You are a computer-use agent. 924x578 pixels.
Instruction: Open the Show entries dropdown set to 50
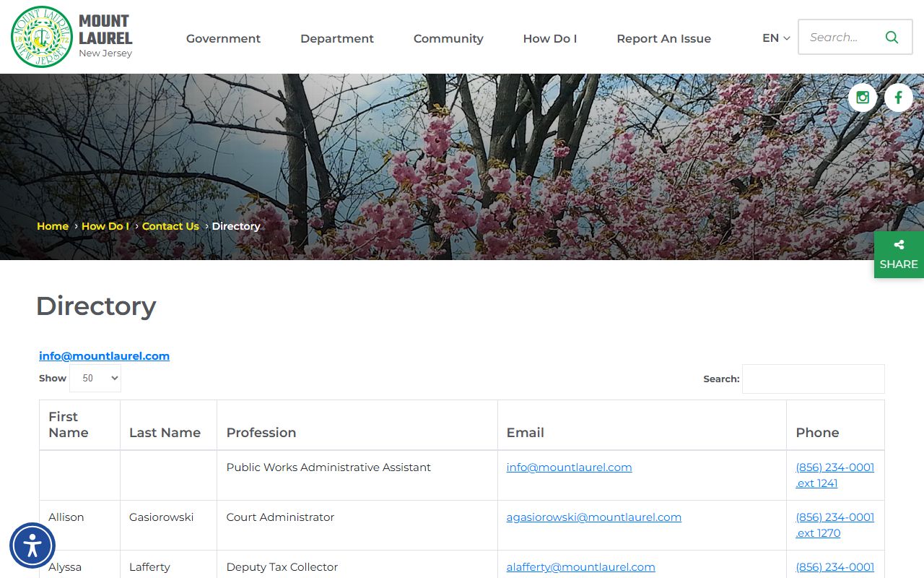pos(95,378)
